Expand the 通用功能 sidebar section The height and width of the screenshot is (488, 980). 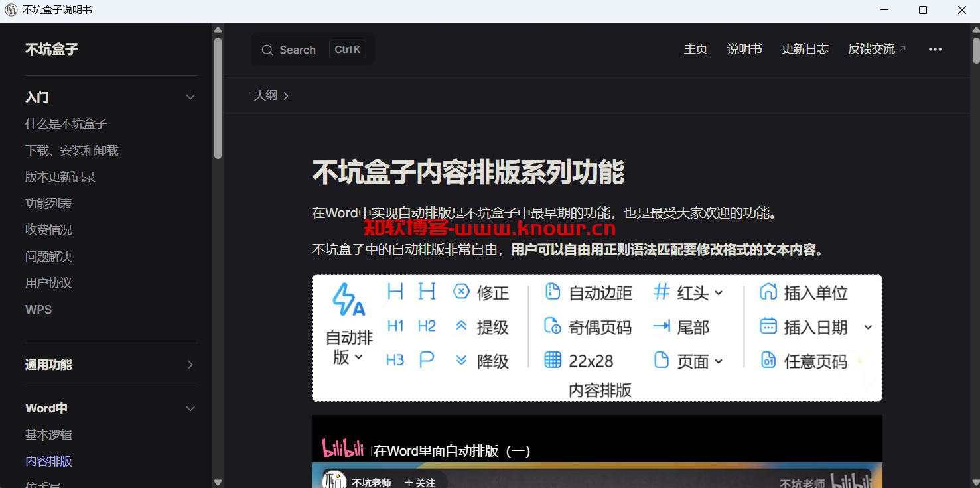190,365
